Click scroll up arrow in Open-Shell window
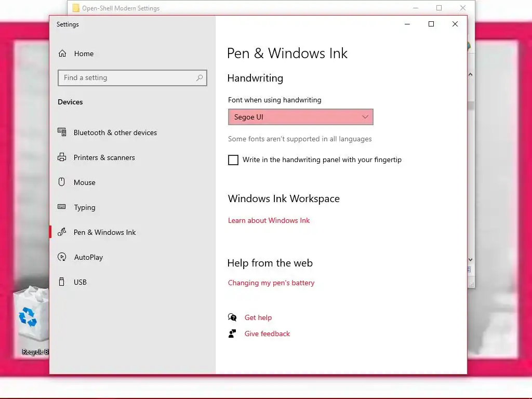The image size is (532, 399). tap(471, 74)
